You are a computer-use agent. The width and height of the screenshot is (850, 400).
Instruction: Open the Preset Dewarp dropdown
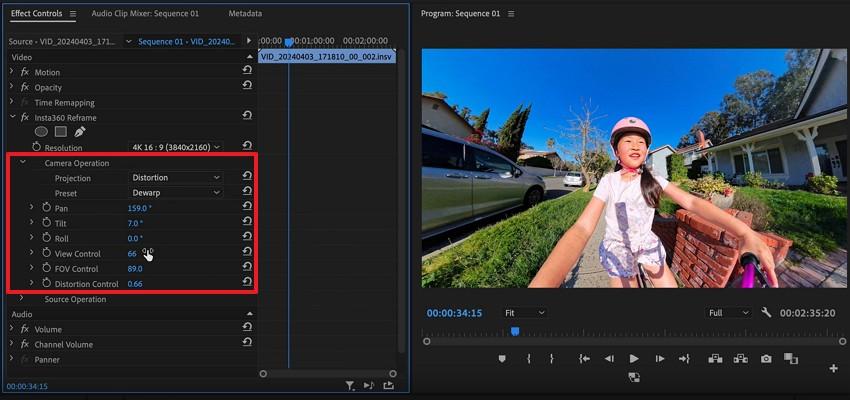(x=176, y=193)
